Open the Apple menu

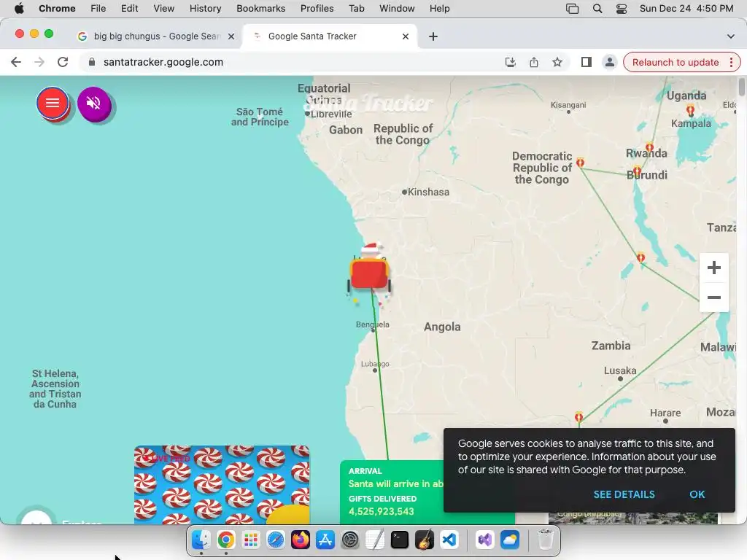coord(19,9)
